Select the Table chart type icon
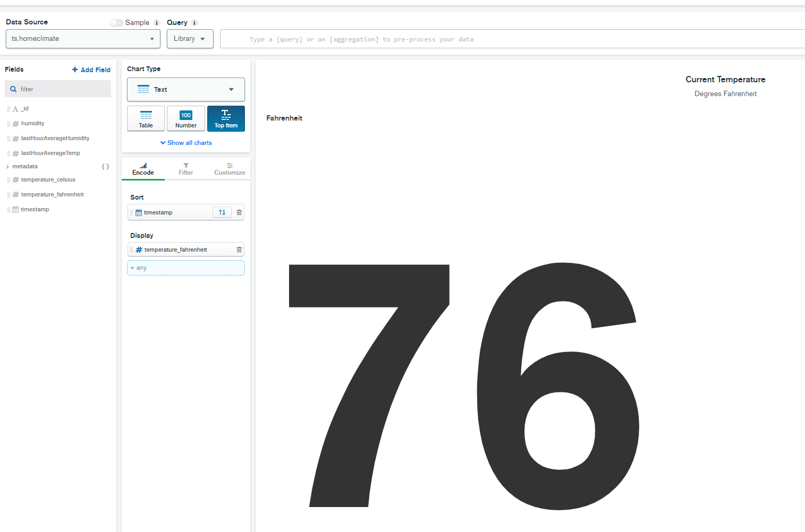 146,118
